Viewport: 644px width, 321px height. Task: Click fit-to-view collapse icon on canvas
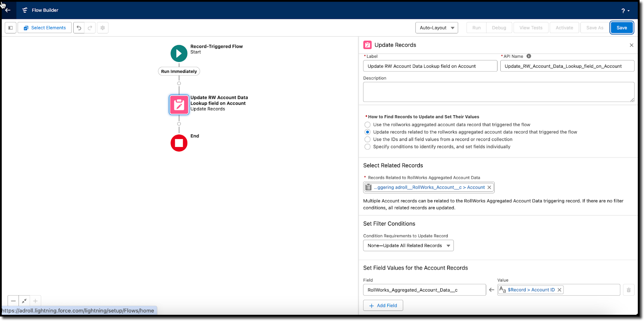click(24, 301)
